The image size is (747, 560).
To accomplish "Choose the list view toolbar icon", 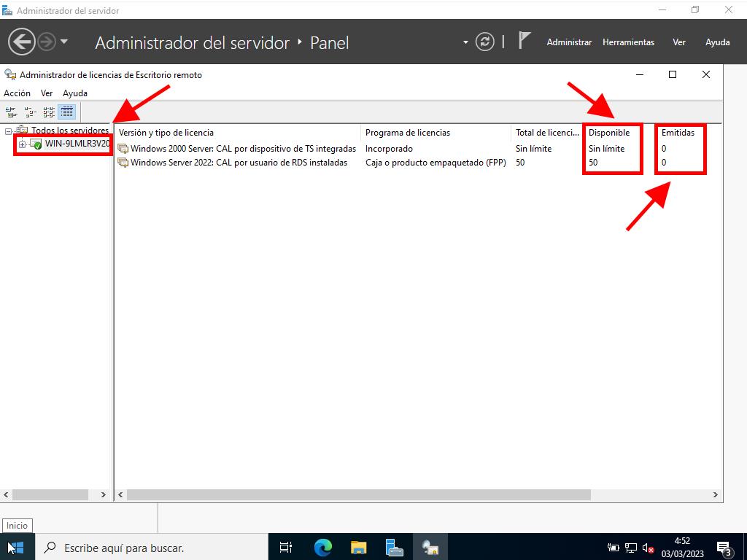I will 49,112.
